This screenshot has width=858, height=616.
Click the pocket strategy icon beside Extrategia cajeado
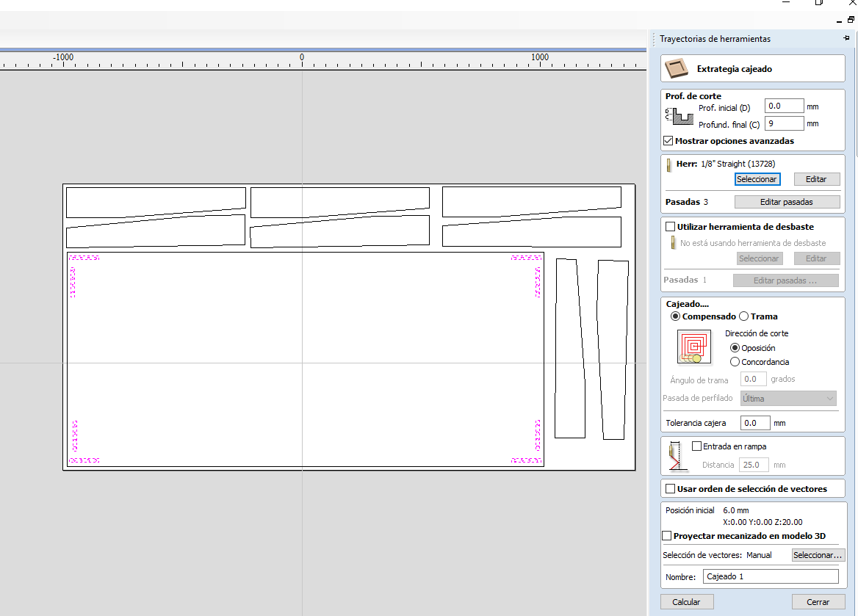coord(677,69)
